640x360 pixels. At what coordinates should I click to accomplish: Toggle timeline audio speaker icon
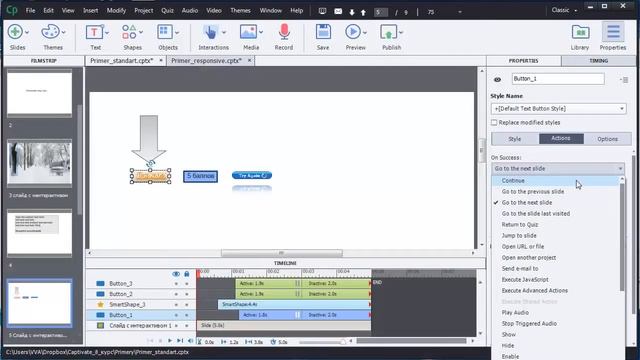(190, 341)
